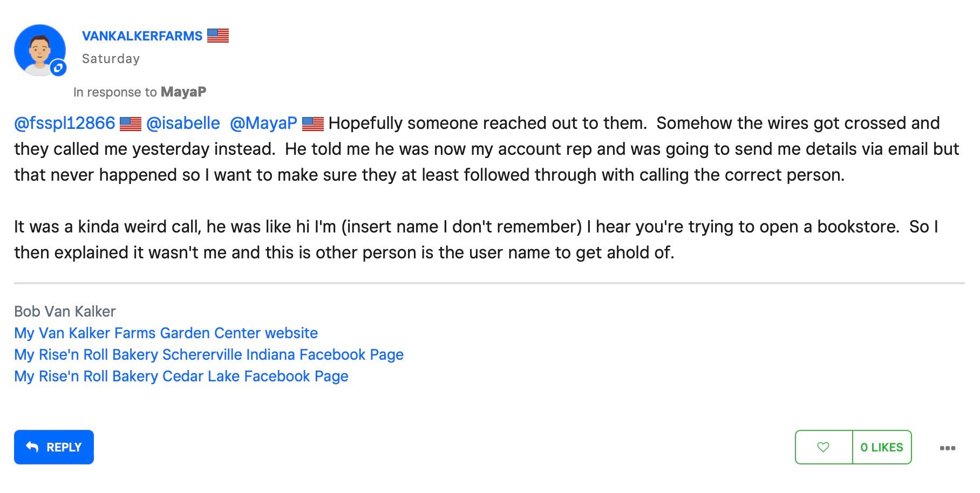This screenshot has height=493, width=980.
Task: View who liked via '0 Likes'
Action: coord(882,447)
